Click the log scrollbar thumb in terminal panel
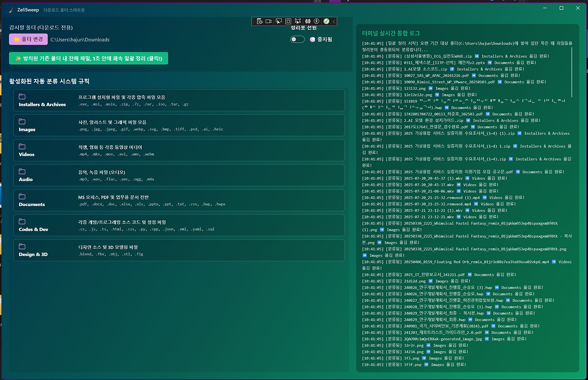 (572, 72)
